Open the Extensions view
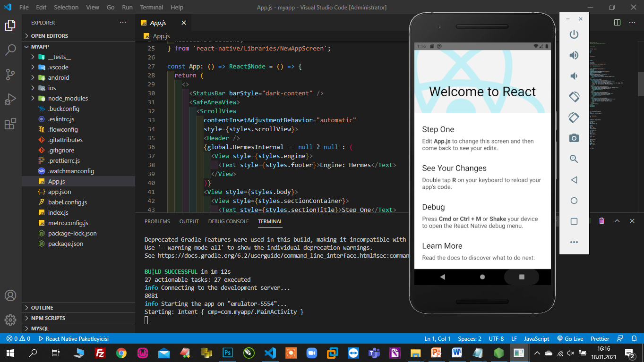Viewport: 644px width, 362px height. [x=10, y=124]
